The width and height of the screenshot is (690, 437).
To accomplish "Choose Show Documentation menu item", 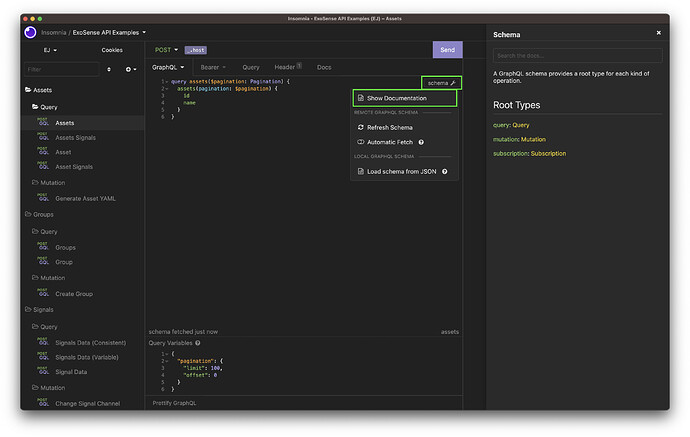I will 404,98.
